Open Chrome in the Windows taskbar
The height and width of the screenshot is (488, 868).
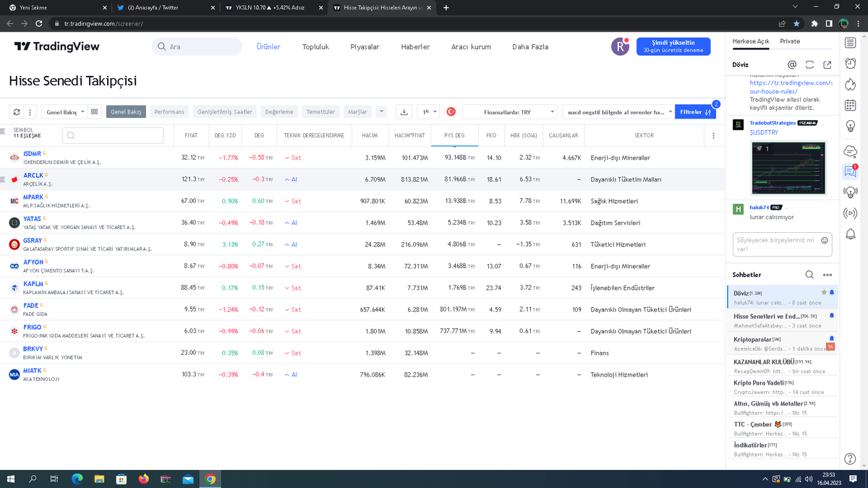tap(210, 479)
